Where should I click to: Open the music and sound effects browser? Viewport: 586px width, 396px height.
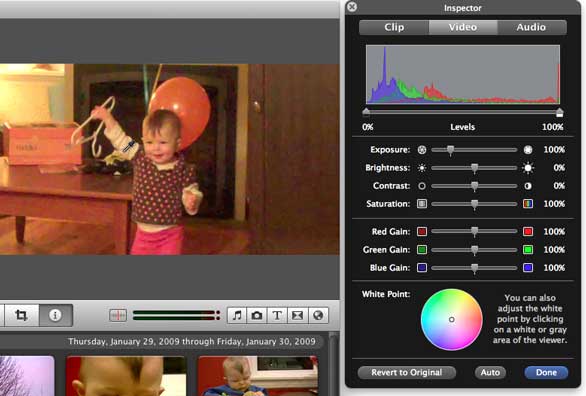237,315
